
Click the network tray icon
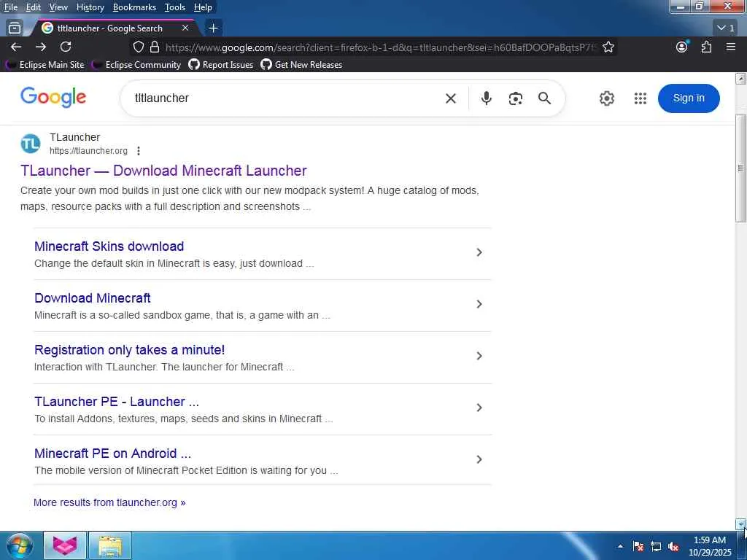656,546
